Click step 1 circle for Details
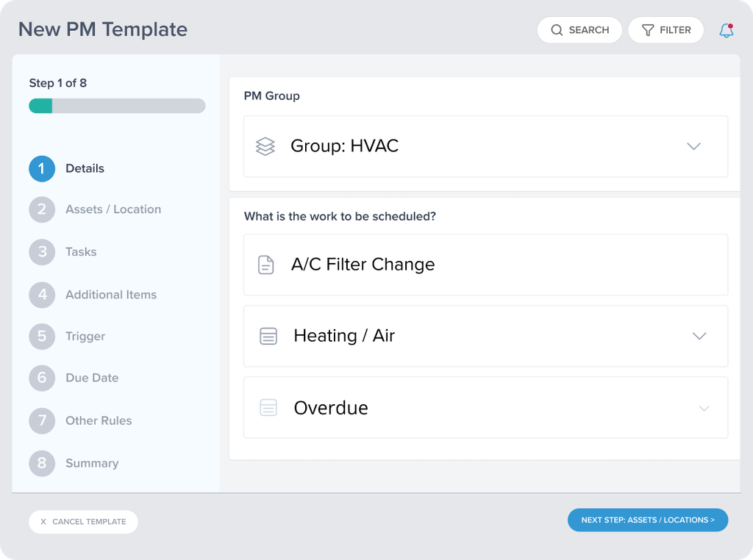753x560 pixels. pos(42,168)
